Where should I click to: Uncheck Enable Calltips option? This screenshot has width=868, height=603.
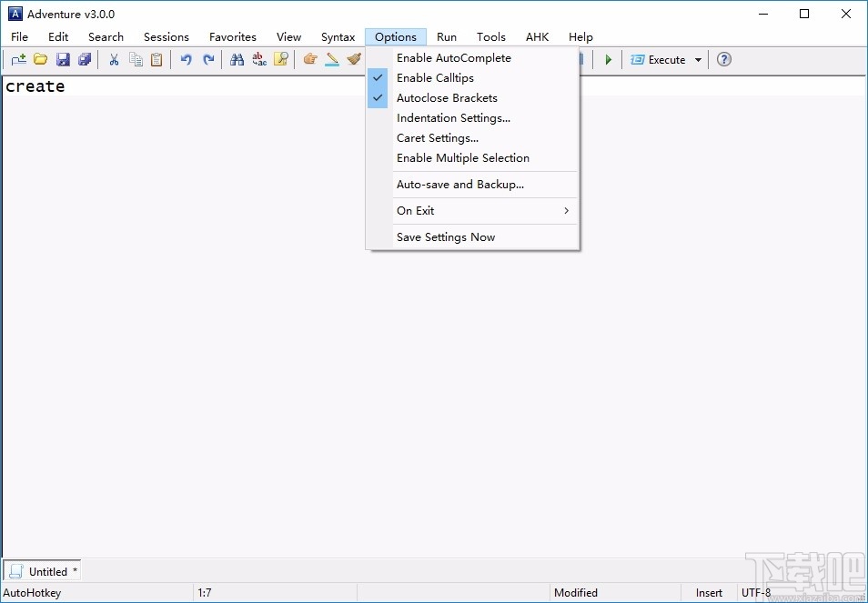(473, 78)
